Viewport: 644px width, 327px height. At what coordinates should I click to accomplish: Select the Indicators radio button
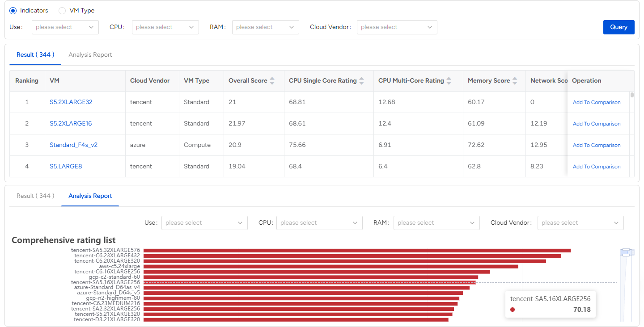pyautogui.click(x=13, y=11)
